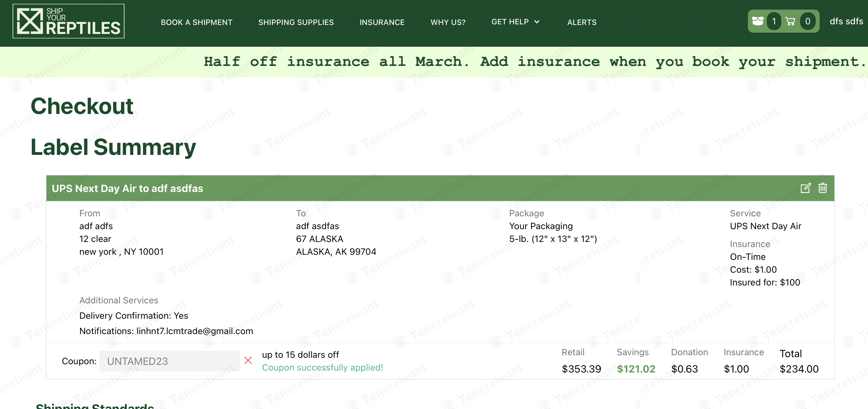Click the Ship Your Reptiles logo
Image resolution: width=868 pixels, height=409 pixels.
tap(69, 21)
